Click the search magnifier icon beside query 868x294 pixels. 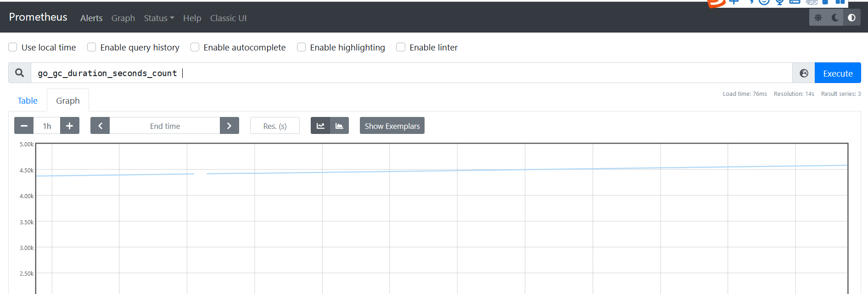20,73
